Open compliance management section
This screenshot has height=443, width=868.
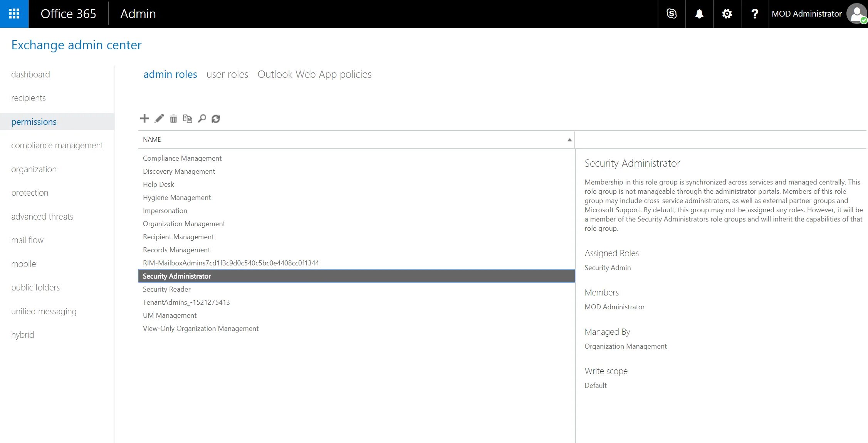57,146
